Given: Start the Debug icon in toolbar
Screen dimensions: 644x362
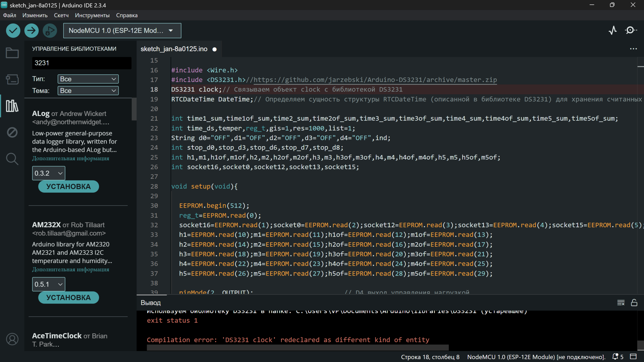Looking at the screenshot, I should pos(50,30).
